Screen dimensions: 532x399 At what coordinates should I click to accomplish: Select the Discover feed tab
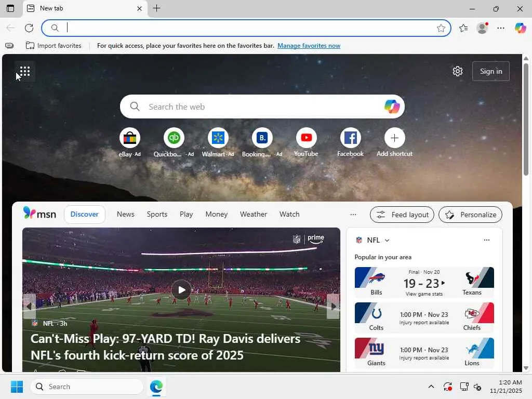click(85, 215)
